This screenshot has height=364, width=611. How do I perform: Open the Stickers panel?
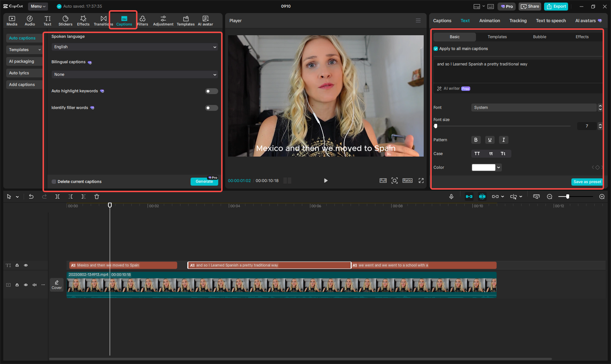pos(65,21)
